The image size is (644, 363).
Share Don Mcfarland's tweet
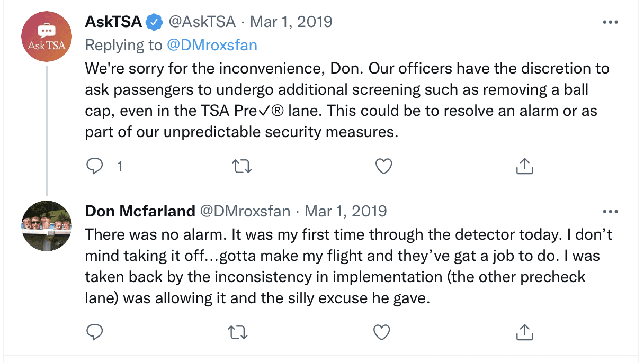pos(524,332)
